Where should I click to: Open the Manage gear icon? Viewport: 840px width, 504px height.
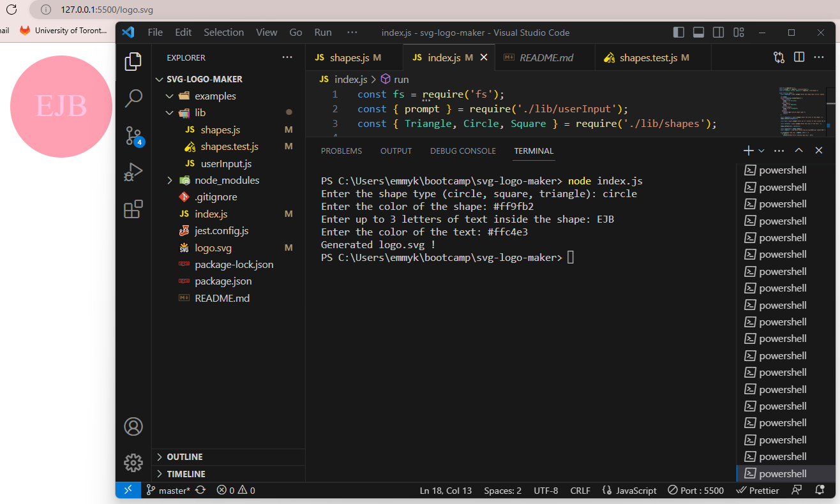click(x=133, y=463)
